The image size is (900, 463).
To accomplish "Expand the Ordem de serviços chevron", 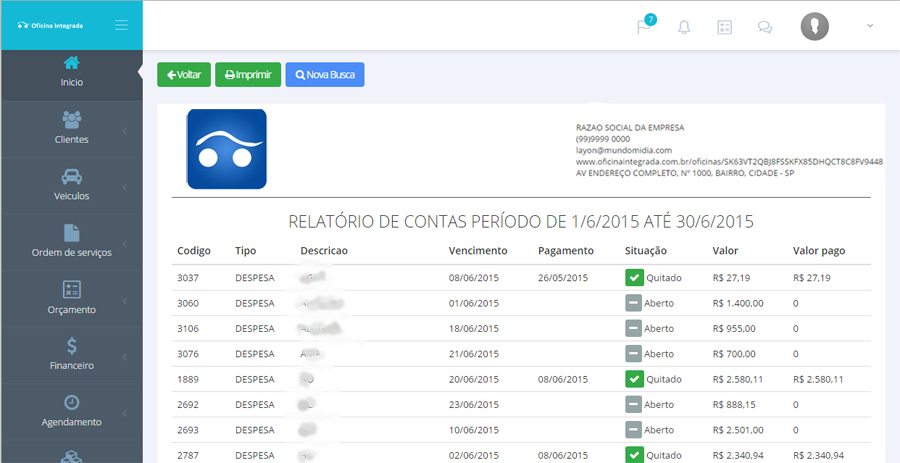I will point(125,243).
